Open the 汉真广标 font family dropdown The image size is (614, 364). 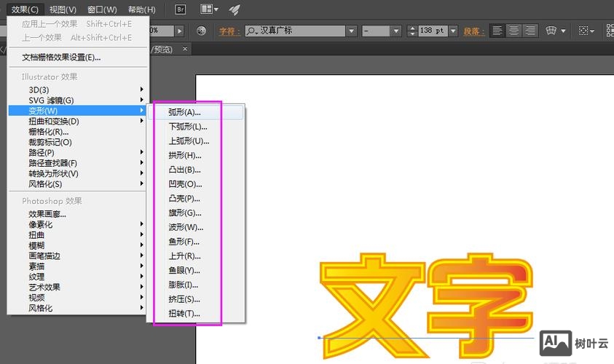351,31
